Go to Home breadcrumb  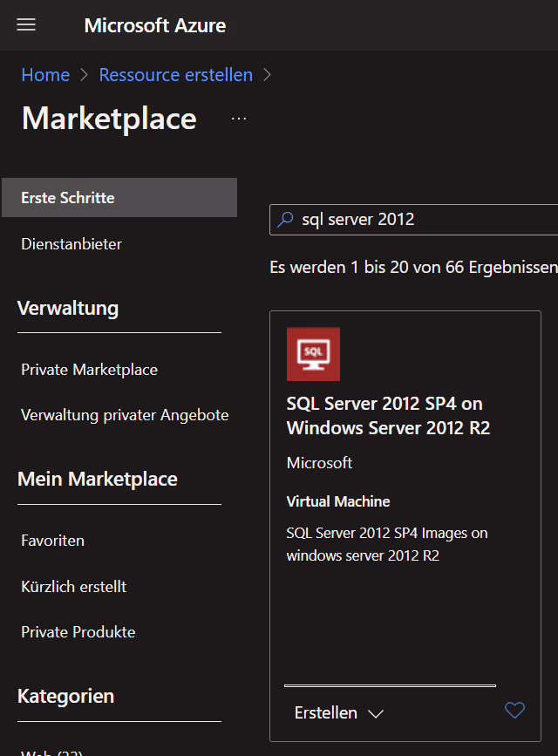pyautogui.click(x=45, y=75)
